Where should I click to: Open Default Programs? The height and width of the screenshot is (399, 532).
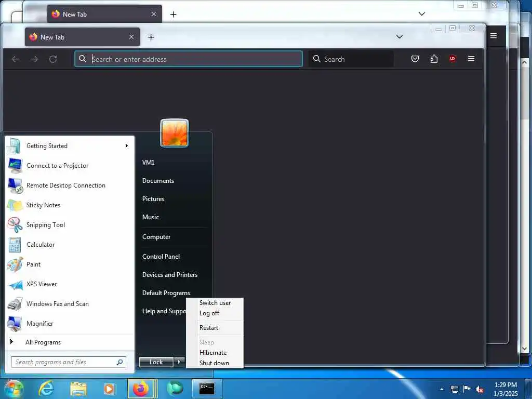click(166, 293)
